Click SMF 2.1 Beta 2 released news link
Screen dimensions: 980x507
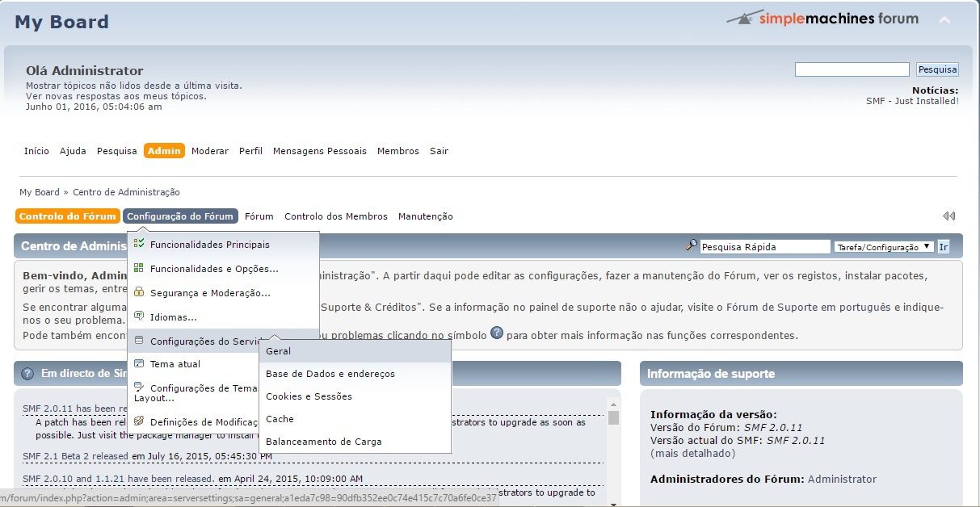click(76, 456)
